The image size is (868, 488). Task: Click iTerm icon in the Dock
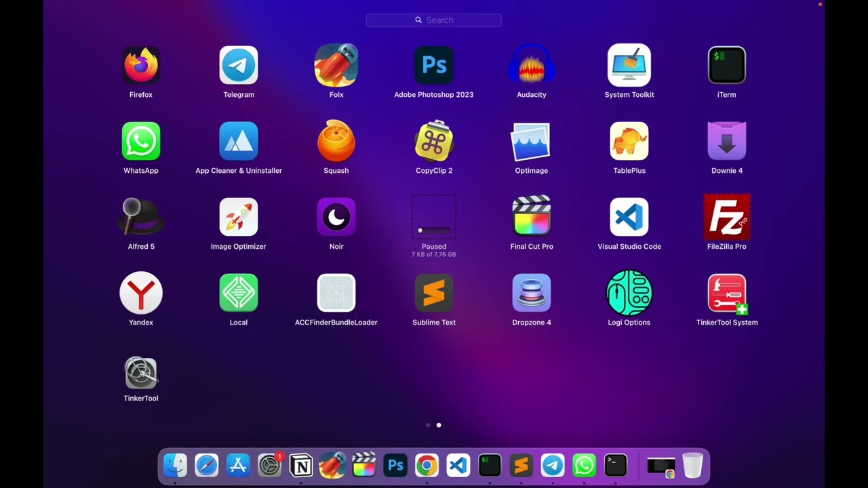(490, 466)
